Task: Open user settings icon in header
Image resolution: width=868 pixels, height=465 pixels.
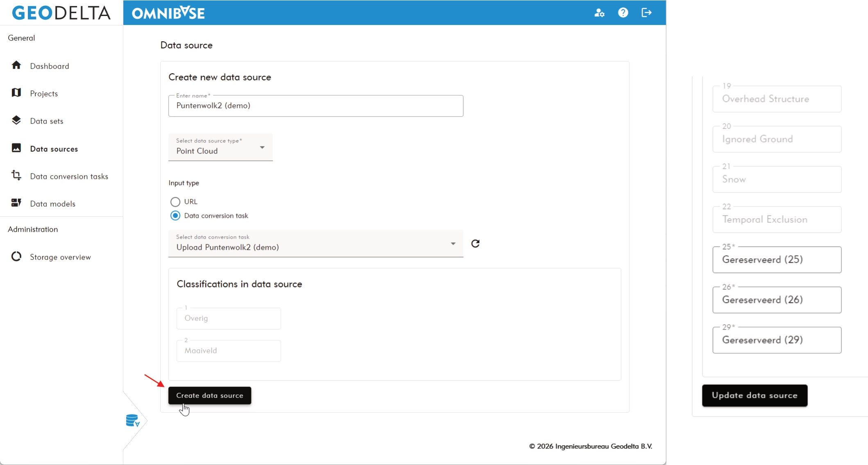Action: [599, 13]
